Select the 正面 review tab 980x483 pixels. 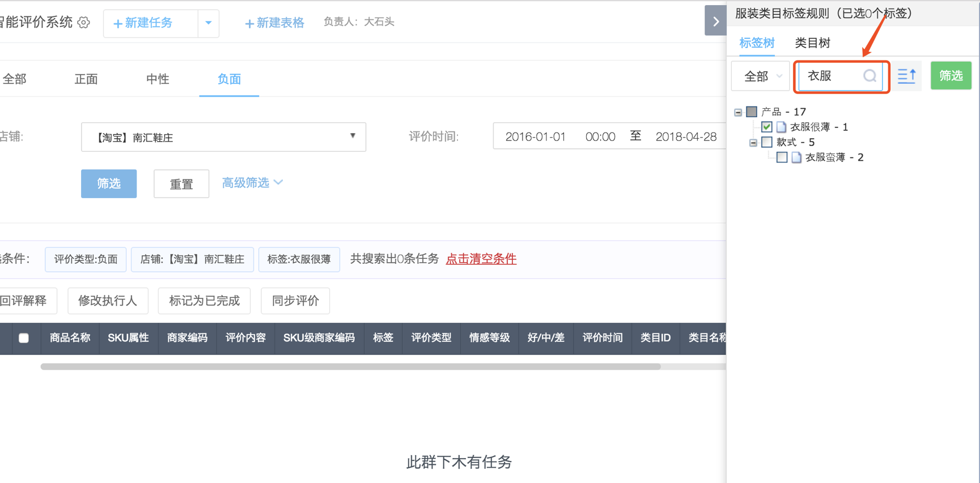pos(86,79)
